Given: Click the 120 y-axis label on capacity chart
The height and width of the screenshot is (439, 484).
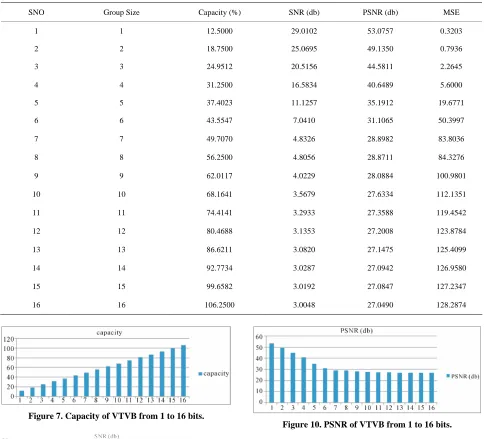Looking at the screenshot, I should 9,339.
